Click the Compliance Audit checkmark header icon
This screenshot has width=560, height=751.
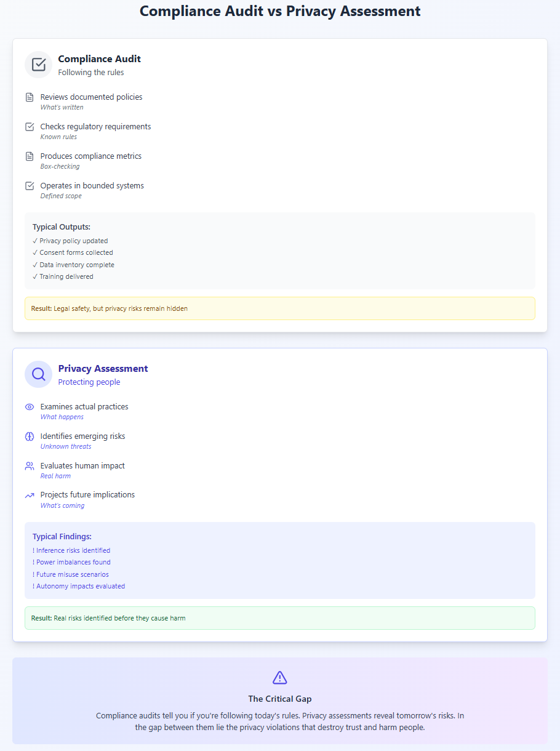(39, 65)
